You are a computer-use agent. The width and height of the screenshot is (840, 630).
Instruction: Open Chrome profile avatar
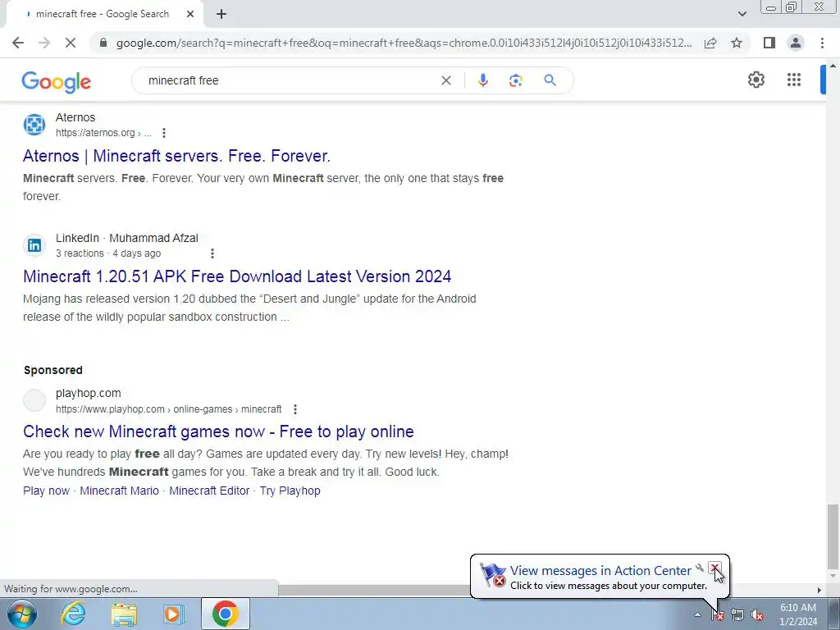pos(796,43)
